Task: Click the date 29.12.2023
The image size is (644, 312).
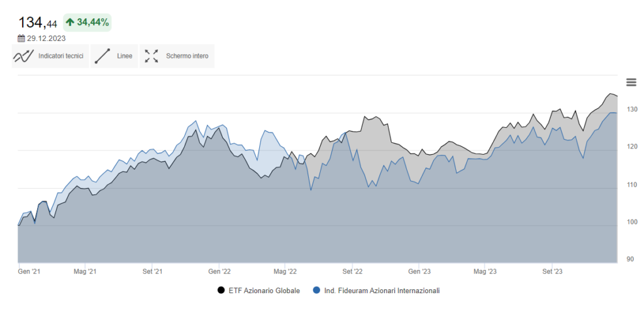Action: [46, 38]
